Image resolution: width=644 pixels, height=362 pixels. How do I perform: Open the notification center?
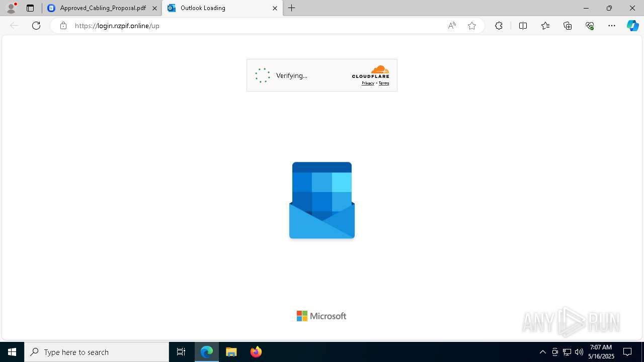(x=627, y=352)
